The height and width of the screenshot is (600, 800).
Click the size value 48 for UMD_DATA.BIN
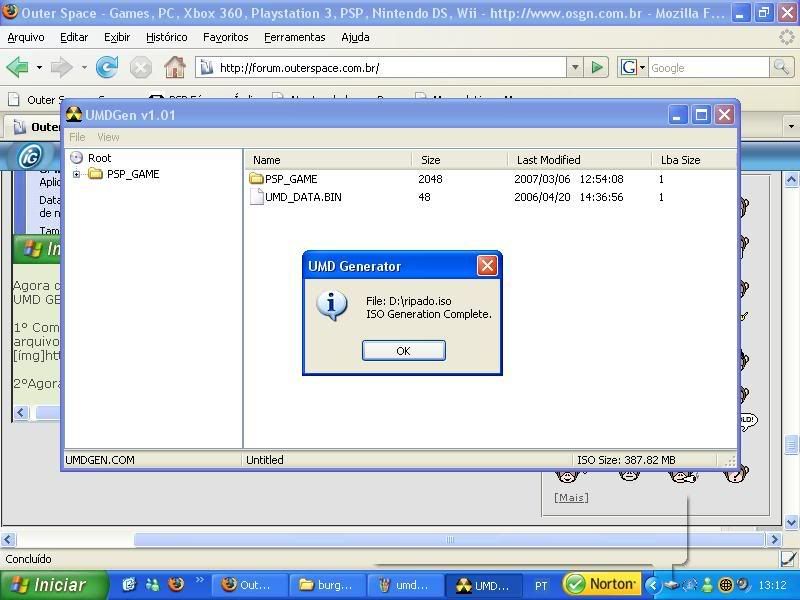click(x=424, y=197)
